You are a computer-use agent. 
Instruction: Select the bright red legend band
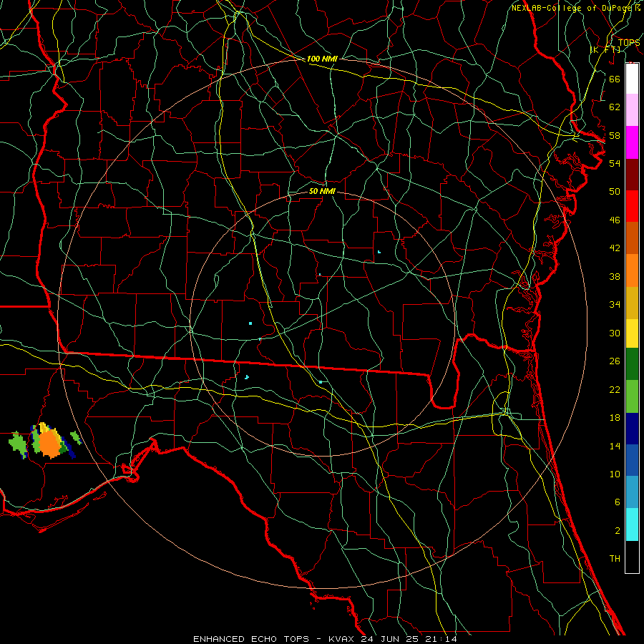(632, 206)
